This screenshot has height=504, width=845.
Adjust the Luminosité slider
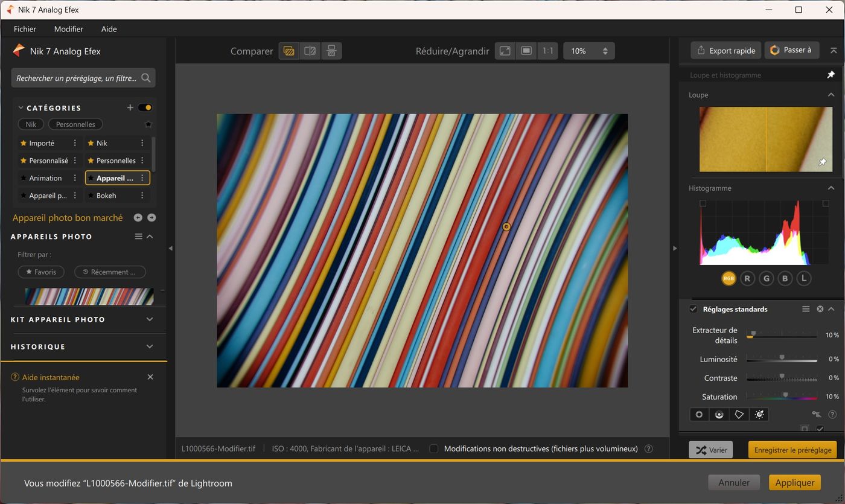782,359
